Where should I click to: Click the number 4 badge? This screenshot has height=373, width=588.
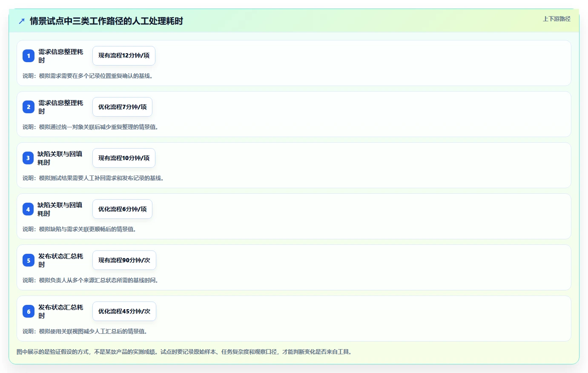pos(28,209)
